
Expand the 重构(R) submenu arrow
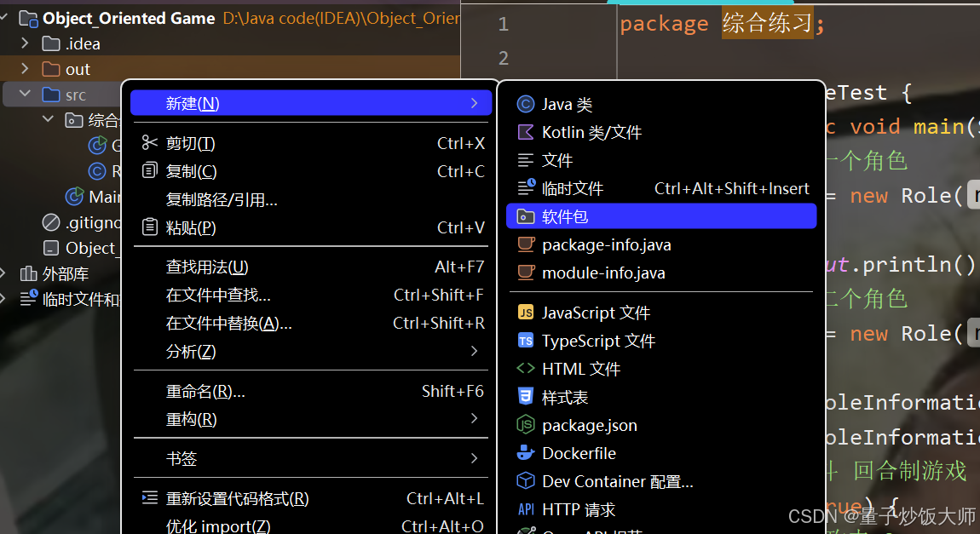(x=475, y=418)
